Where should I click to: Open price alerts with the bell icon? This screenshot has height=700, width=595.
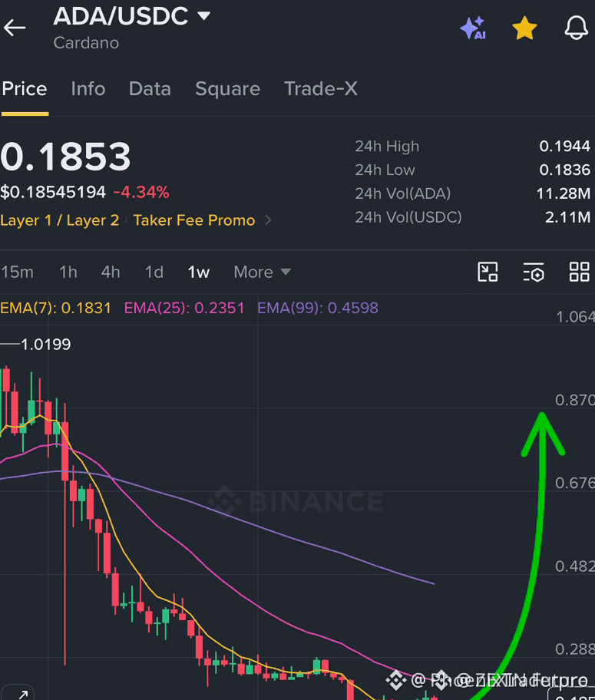577,28
